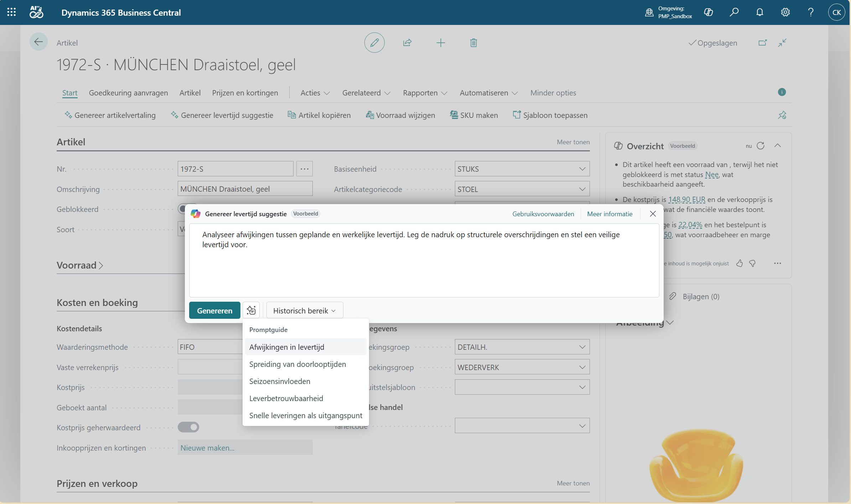
Task: Click the pencil edit icon
Action: [374, 43]
